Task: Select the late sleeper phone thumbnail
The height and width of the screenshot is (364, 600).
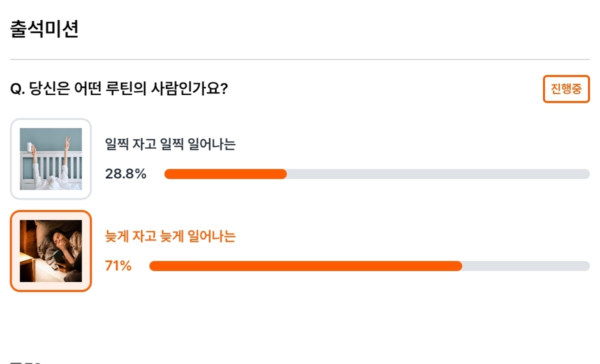Action: pyautogui.click(x=51, y=251)
